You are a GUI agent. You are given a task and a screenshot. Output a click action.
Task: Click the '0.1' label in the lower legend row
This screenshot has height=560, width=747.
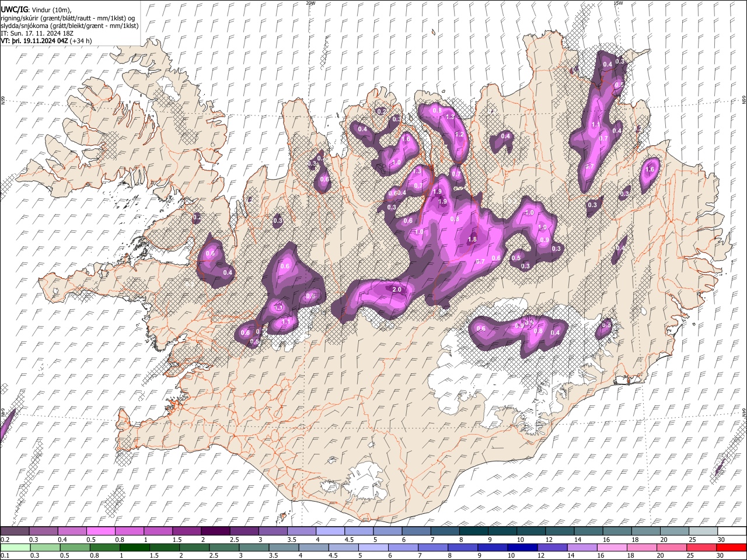pyautogui.click(x=5, y=556)
